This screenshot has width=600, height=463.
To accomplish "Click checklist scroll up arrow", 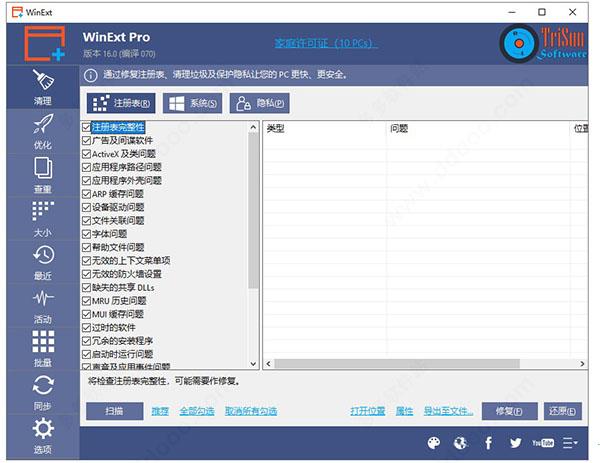I will [253, 127].
